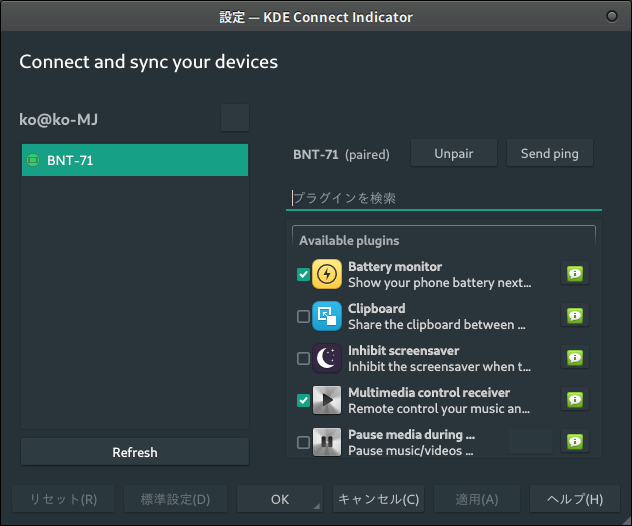
Task: Confirm with the OK button
Action: click(280, 499)
